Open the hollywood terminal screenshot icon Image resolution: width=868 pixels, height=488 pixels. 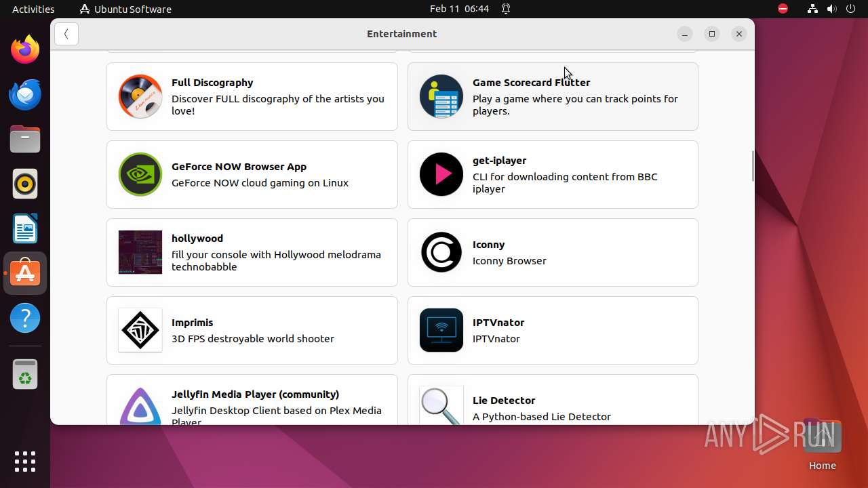click(x=140, y=252)
